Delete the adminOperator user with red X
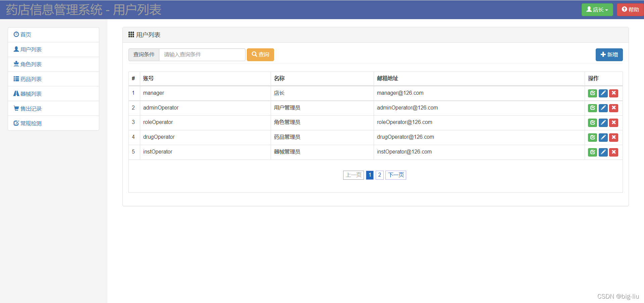 (x=614, y=108)
